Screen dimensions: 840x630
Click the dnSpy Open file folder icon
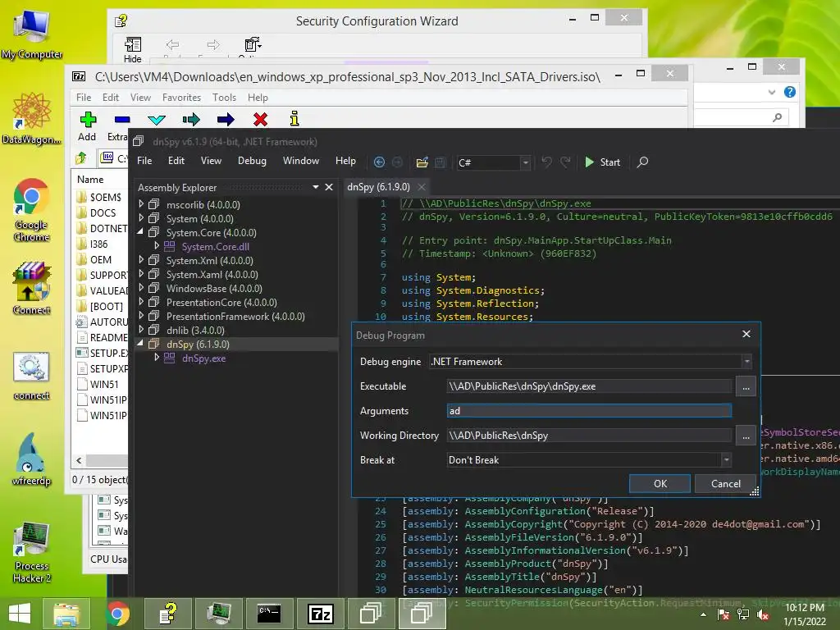(422, 162)
